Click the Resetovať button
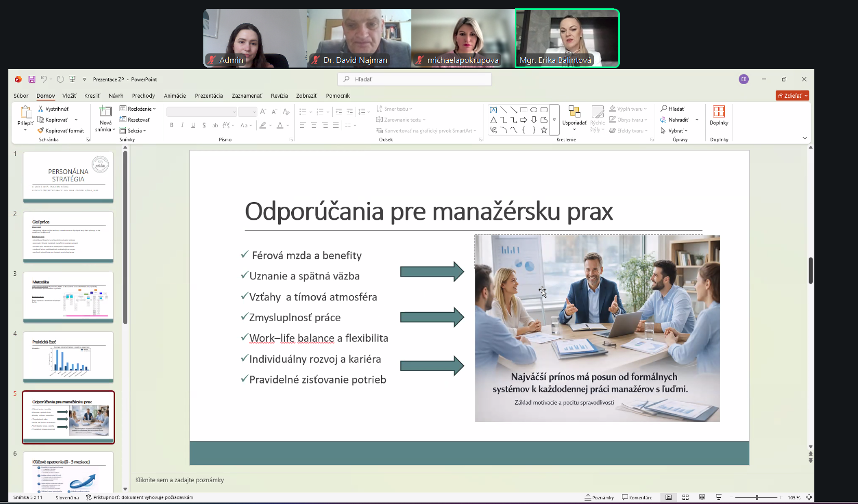Viewport: 858px width, 504px height. tap(135, 120)
